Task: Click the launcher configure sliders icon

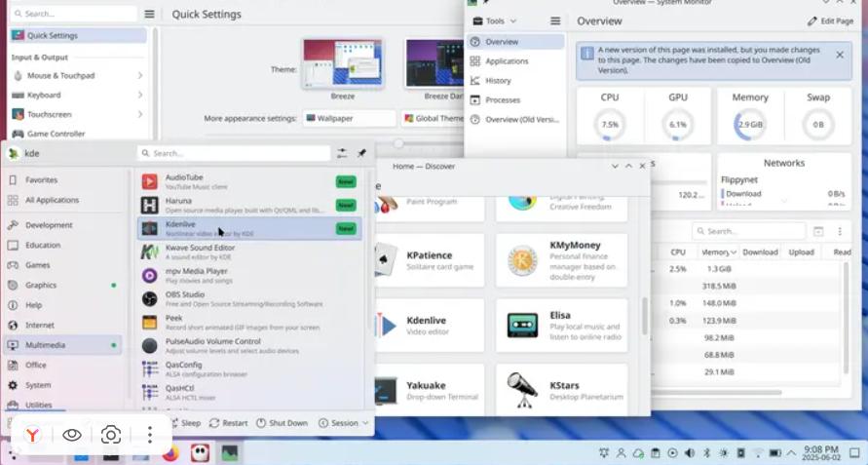Action: (x=342, y=153)
